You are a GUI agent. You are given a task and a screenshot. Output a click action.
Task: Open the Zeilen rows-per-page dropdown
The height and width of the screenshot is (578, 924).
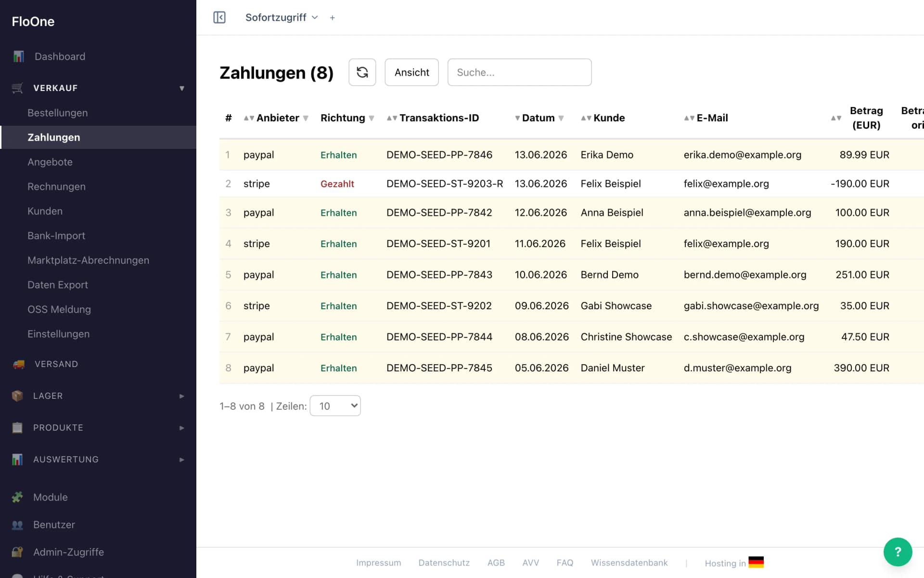(x=335, y=406)
